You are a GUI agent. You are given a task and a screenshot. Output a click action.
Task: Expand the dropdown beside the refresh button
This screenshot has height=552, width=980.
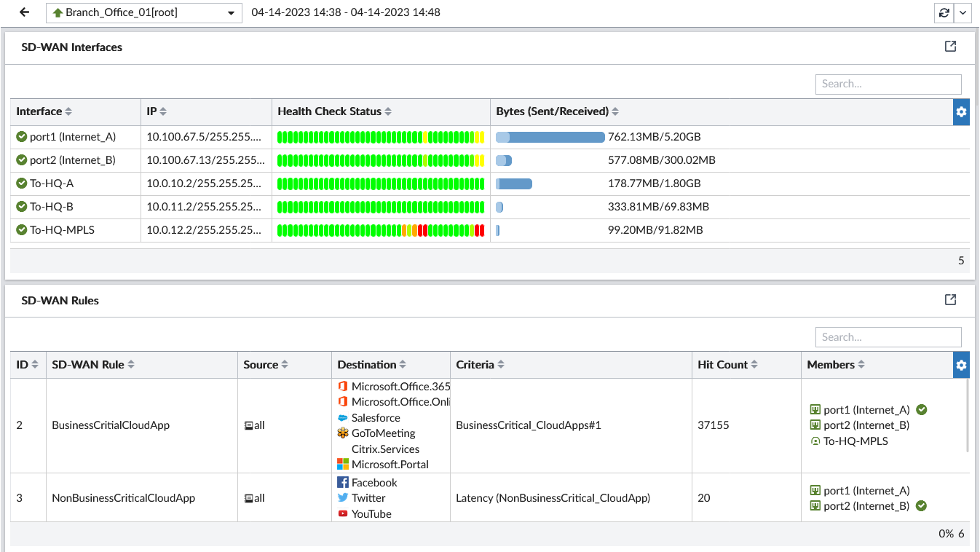point(963,12)
